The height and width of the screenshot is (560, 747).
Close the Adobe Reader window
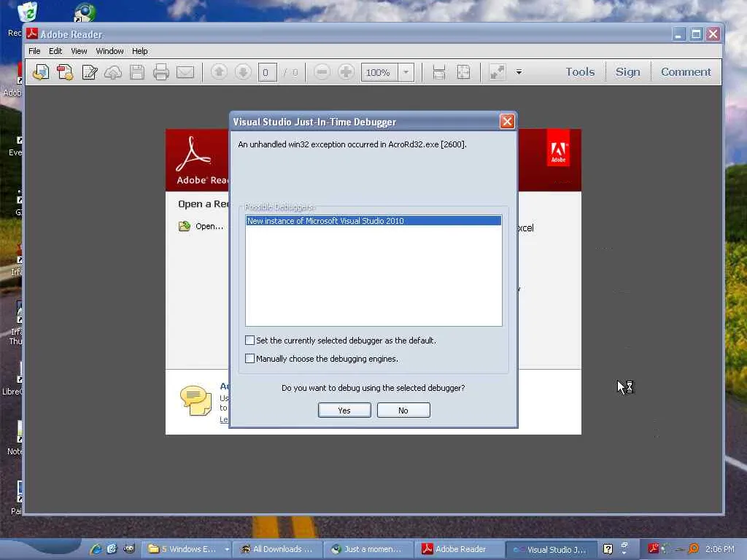pos(713,34)
